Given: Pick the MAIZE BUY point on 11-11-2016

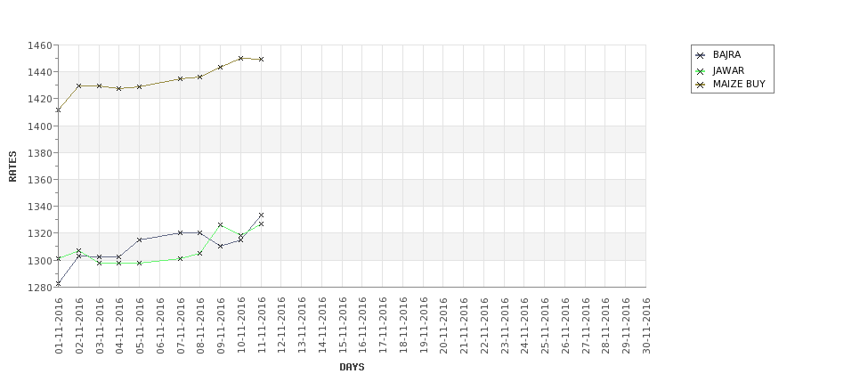Looking at the screenshot, I should click(261, 60).
